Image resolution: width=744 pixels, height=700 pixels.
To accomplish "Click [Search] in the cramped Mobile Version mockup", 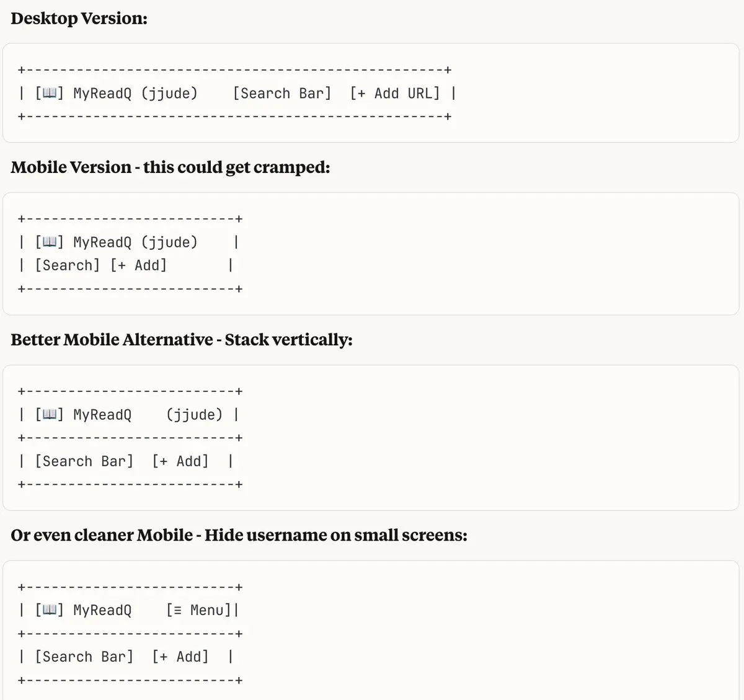I will [67, 265].
